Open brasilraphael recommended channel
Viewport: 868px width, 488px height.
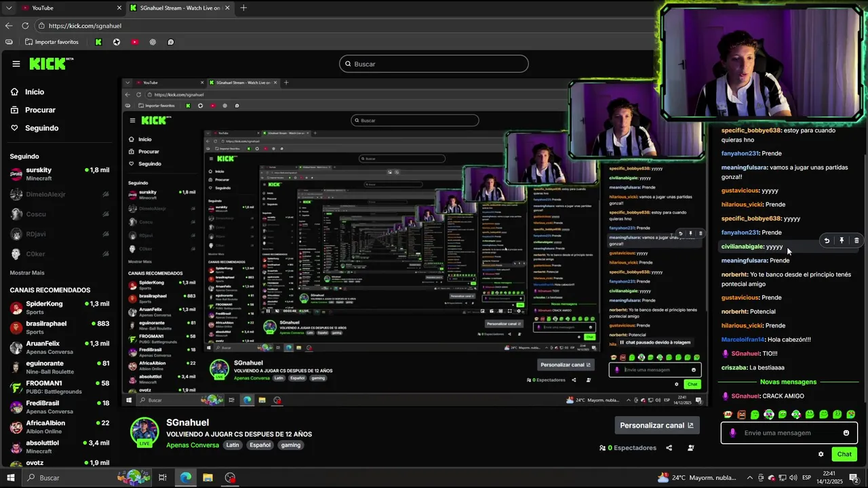pos(60,327)
